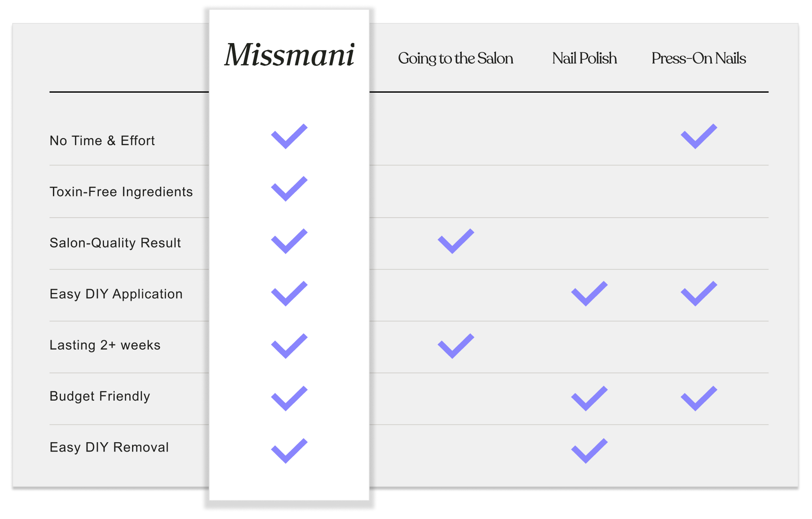This screenshot has width=812, height=519.
Task: Click the Budget Friendly row label
Action: [x=100, y=396]
